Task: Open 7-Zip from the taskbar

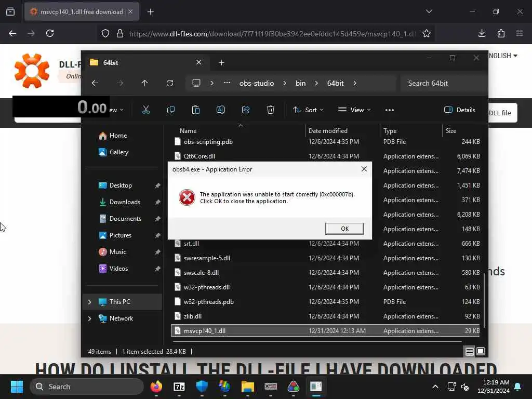Action: 179,387
